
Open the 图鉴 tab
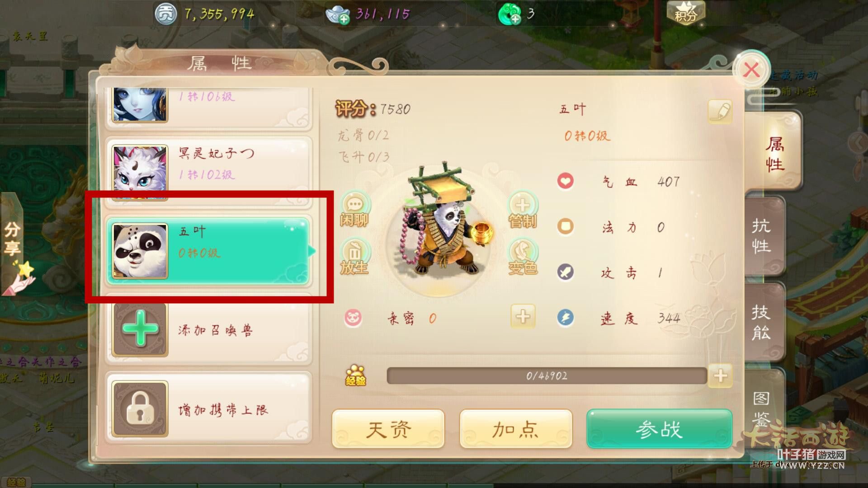point(762,407)
